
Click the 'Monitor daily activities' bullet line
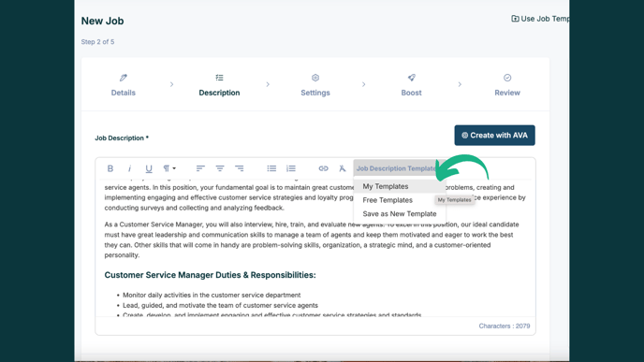[x=212, y=295]
